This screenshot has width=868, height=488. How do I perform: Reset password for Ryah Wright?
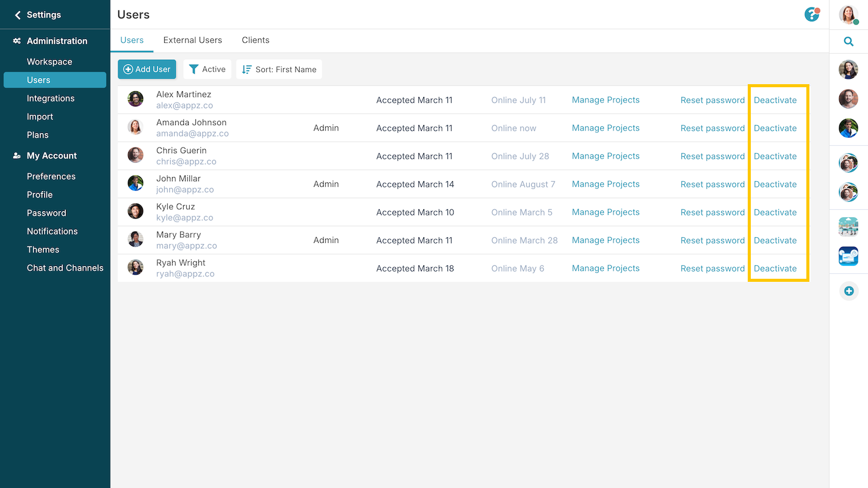[x=712, y=268]
